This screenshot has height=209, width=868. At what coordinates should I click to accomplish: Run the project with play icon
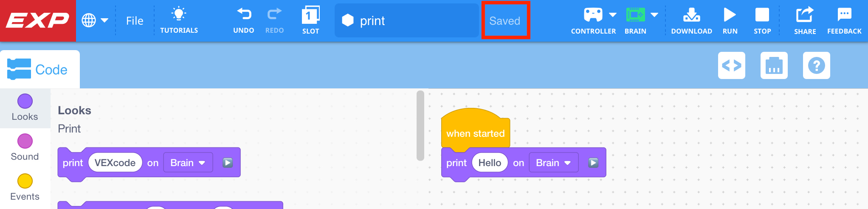point(730,15)
